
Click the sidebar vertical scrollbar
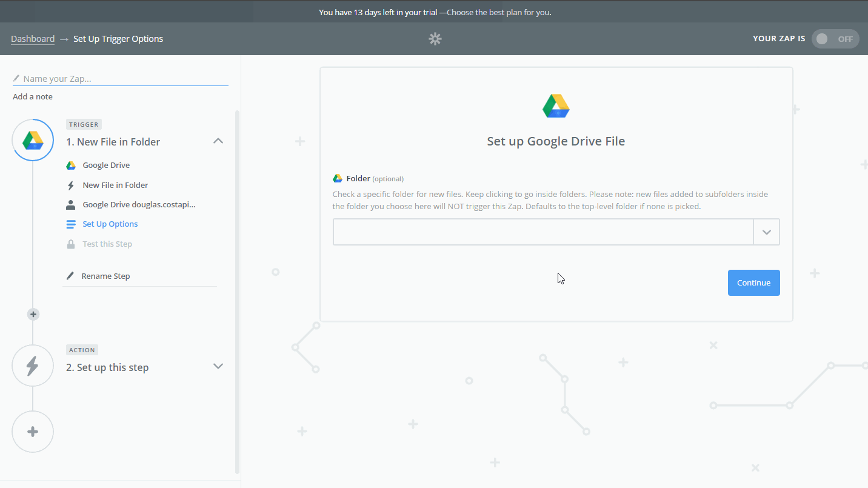[237, 292]
